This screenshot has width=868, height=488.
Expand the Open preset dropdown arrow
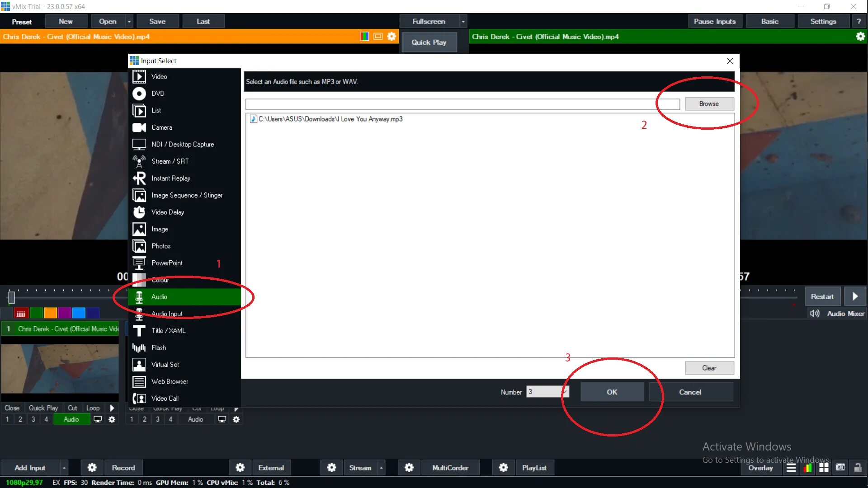click(129, 22)
